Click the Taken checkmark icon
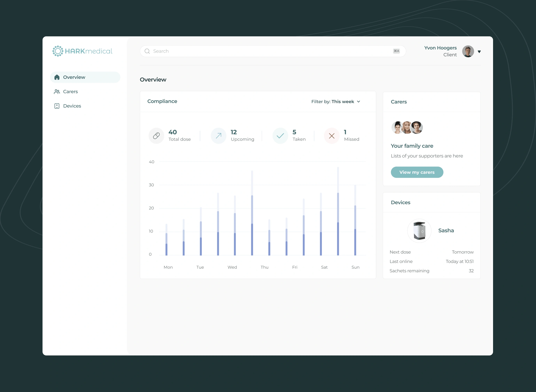 280,136
